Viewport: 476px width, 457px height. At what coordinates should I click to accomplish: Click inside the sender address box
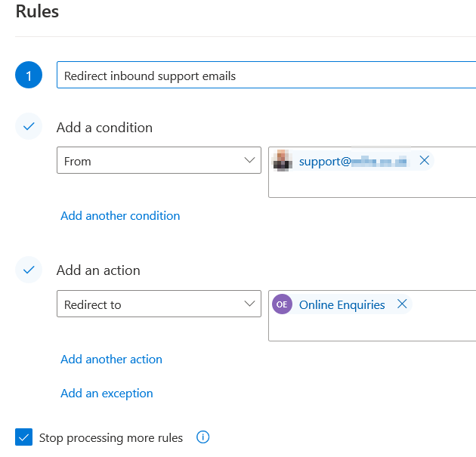tap(370, 185)
